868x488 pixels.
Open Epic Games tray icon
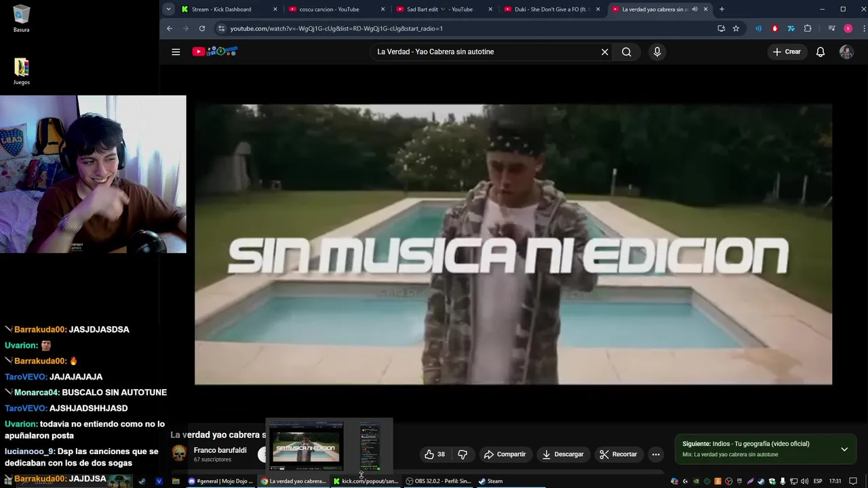coord(739,481)
